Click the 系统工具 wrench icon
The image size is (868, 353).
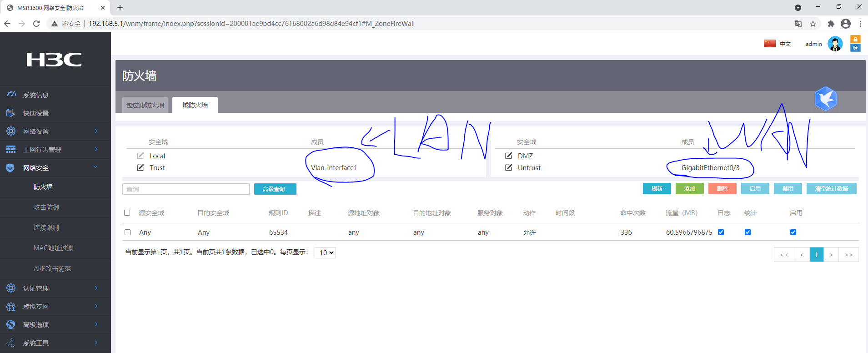tap(11, 343)
